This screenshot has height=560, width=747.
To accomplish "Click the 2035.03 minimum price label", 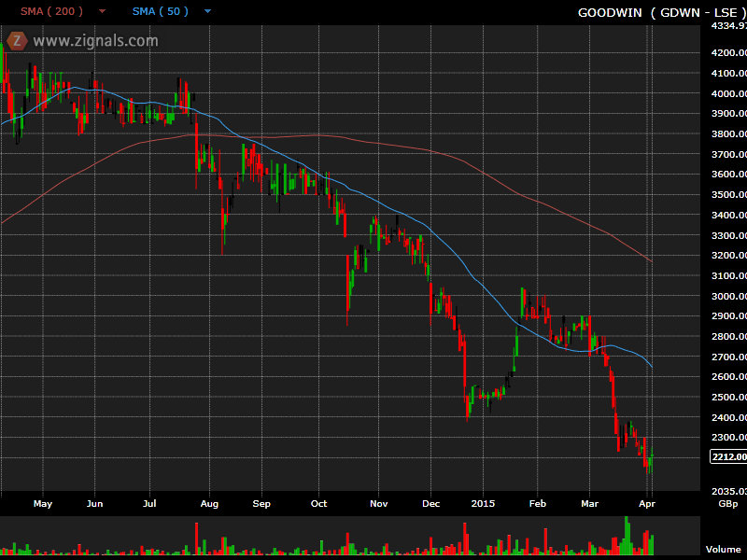I will [x=728, y=491].
